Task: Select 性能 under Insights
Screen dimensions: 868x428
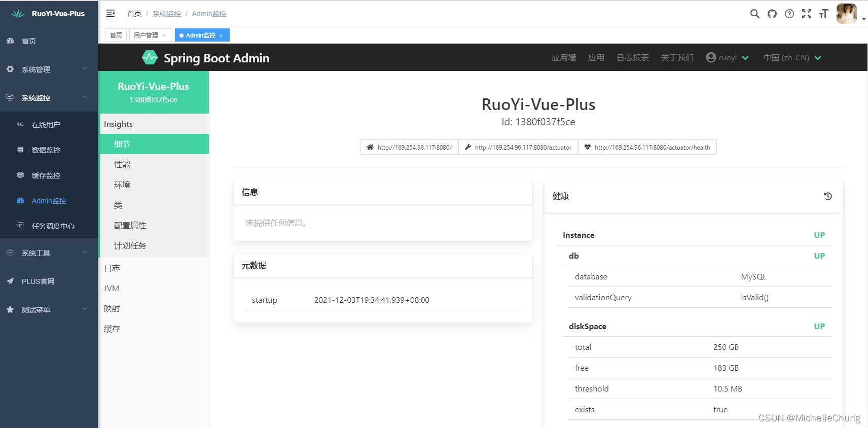Action: [154, 164]
